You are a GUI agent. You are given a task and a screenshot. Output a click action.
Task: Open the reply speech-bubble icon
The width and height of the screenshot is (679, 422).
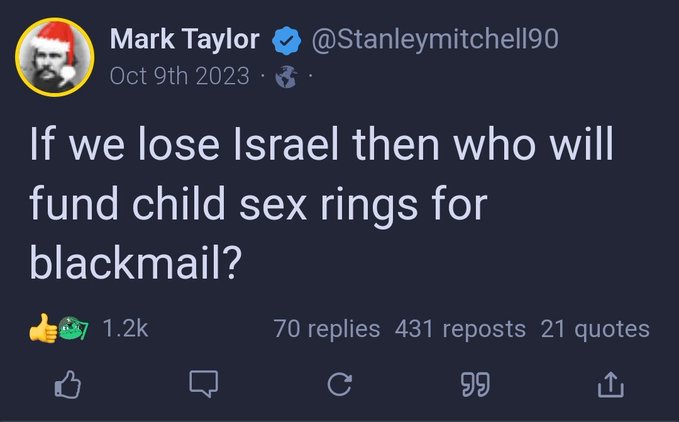tap(204, 384)
